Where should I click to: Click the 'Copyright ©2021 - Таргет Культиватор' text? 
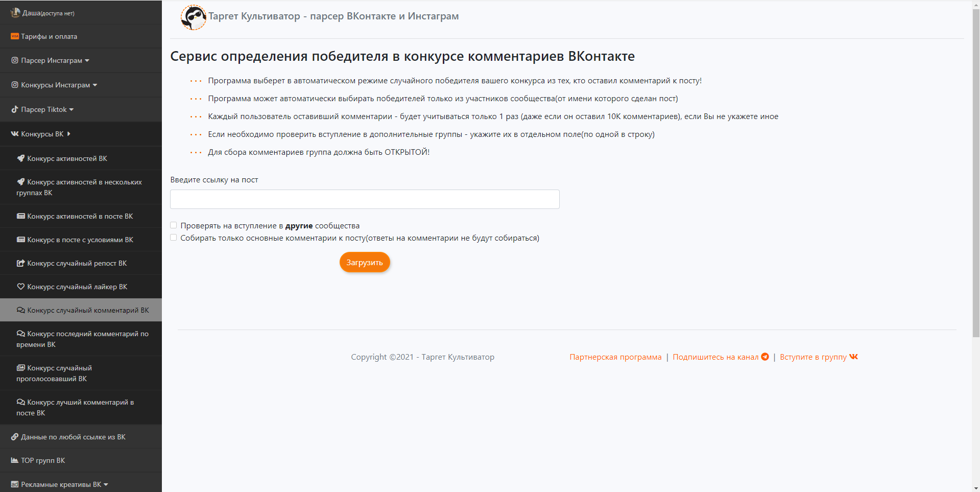[x=422, y=357]
